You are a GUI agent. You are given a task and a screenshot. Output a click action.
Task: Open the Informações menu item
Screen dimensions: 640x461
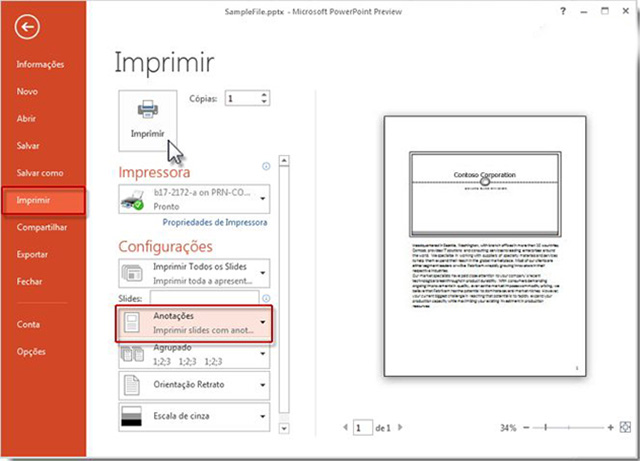40,64
